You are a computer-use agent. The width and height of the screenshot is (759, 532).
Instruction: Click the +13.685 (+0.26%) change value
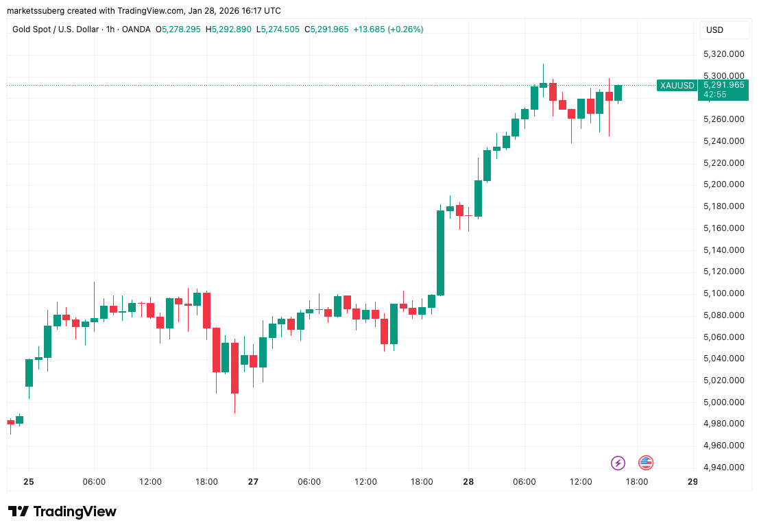388,29
